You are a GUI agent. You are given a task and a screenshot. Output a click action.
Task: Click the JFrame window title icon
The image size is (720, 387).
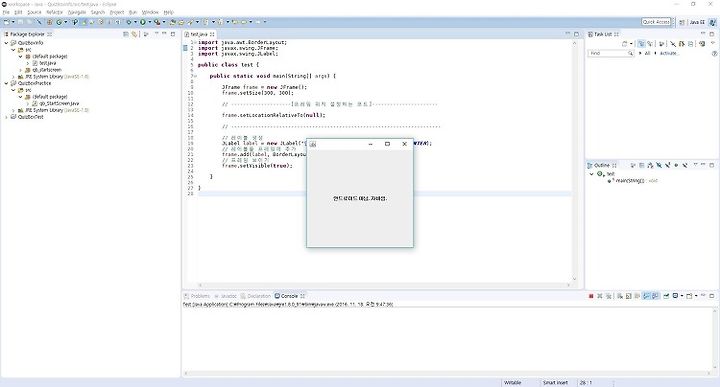(313, 144)
